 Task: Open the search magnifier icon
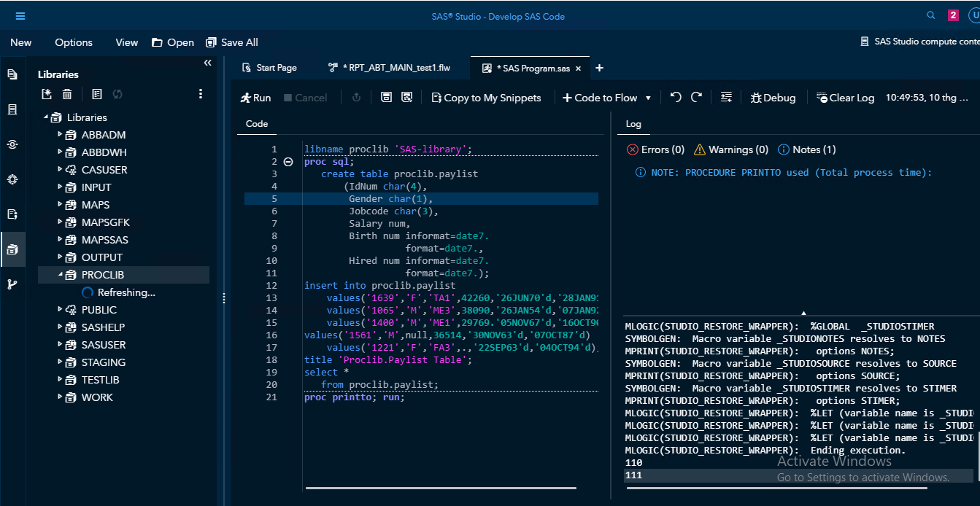click(x=931, y=15)
